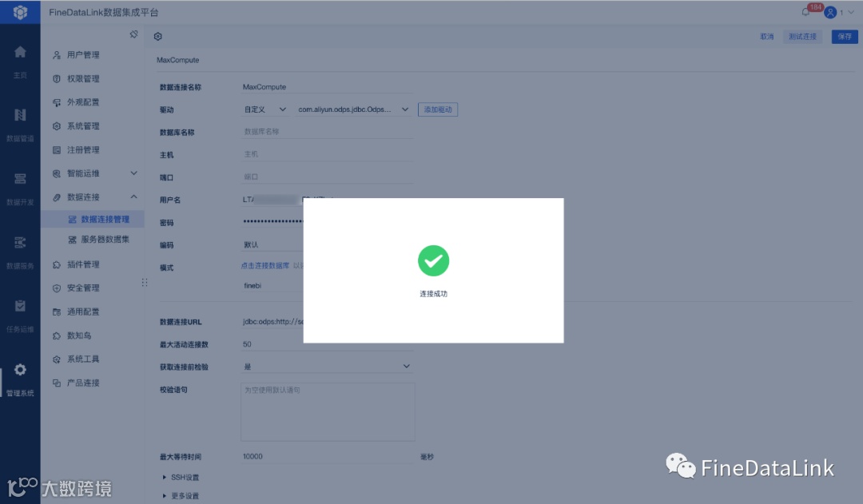Click the 数据库名称 input field
The width and height of the screenshot is (863, 504).
(328, 132)
